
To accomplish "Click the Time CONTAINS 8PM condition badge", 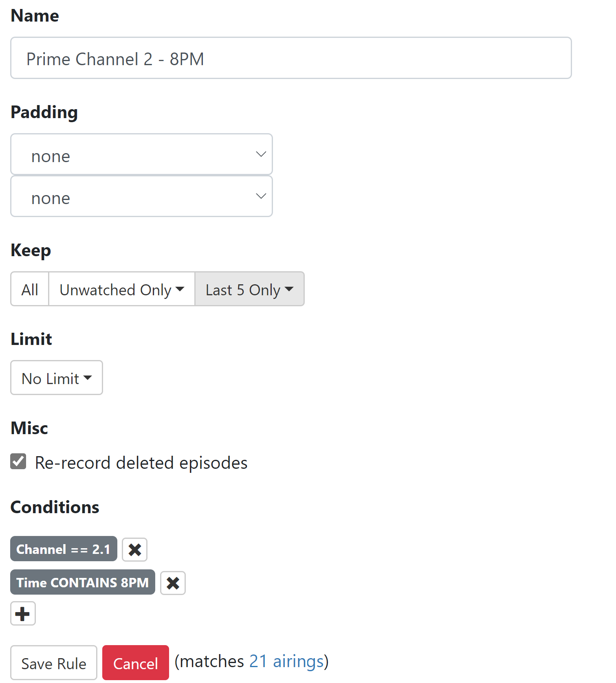I will [x=83, y=582].
